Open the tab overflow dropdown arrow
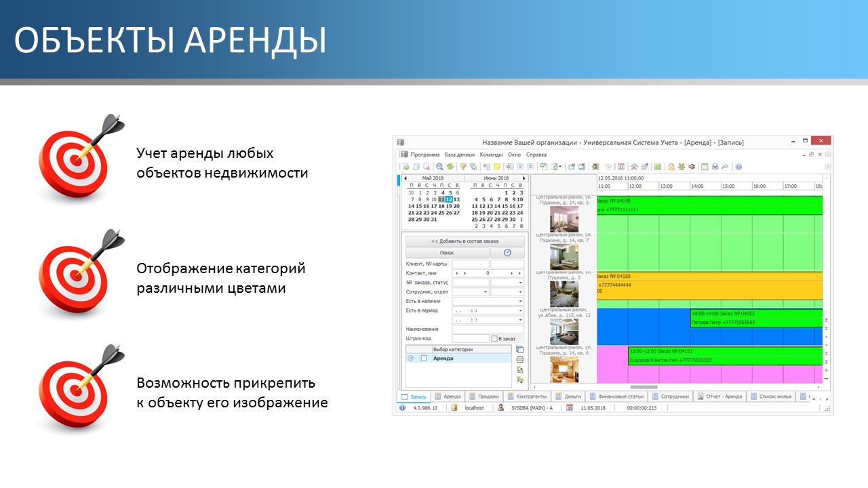Screen dimensions: 868x488 tap(814, 399)
